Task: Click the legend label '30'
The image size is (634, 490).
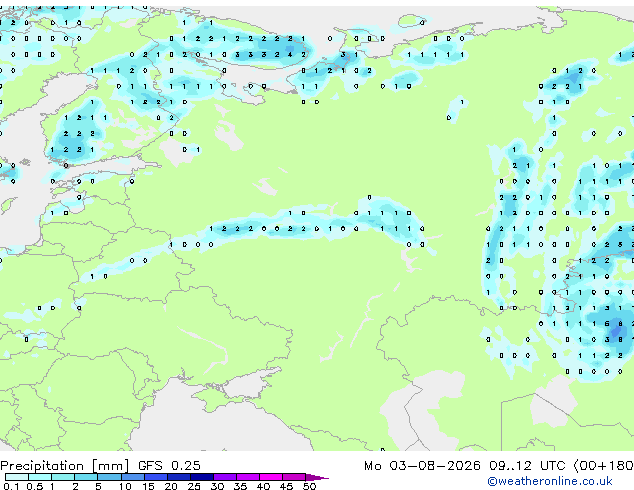Action: (217, 486)
